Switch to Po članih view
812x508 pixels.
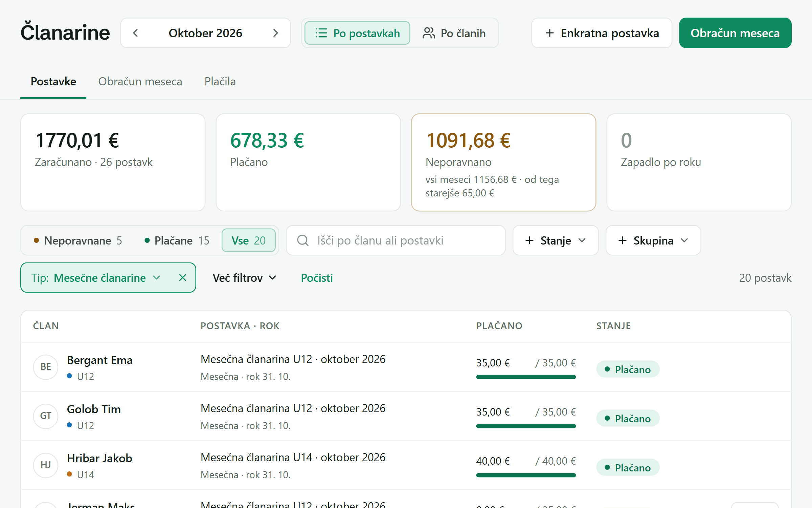(x=454, y=33)
